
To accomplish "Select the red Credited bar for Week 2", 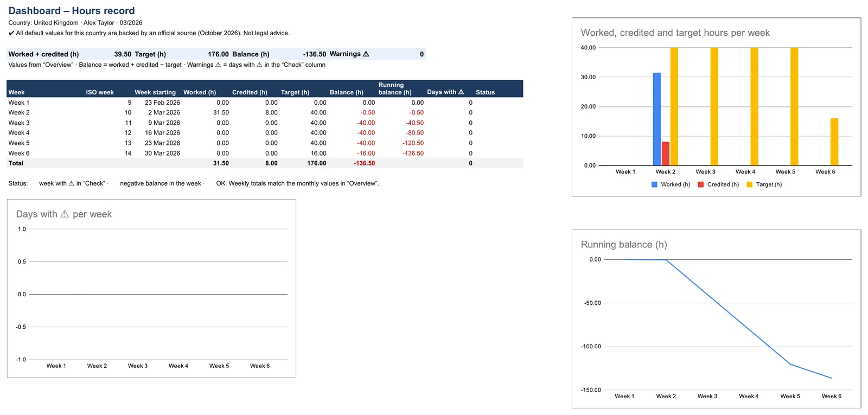I will [666, 154].
